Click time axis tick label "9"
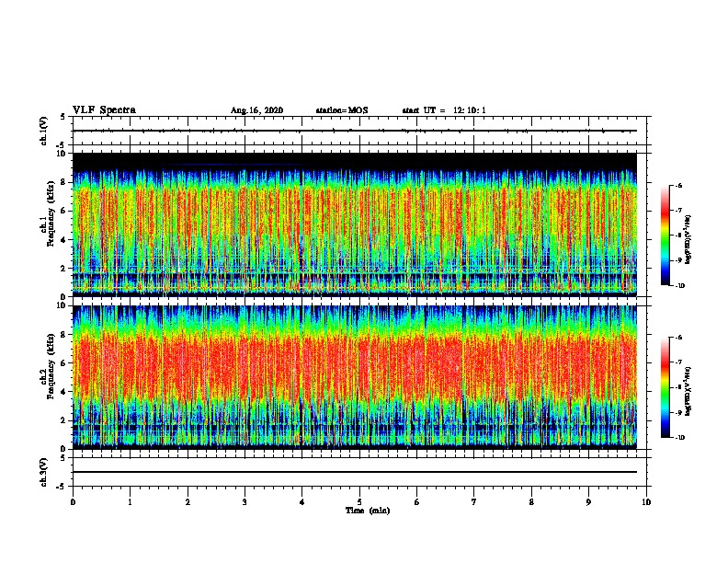728x563 pixels. pos(588,501)
